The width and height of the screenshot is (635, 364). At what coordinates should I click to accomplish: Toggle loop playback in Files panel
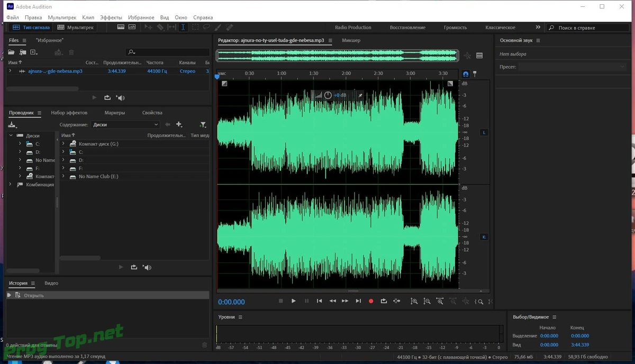tap(107, 97)
